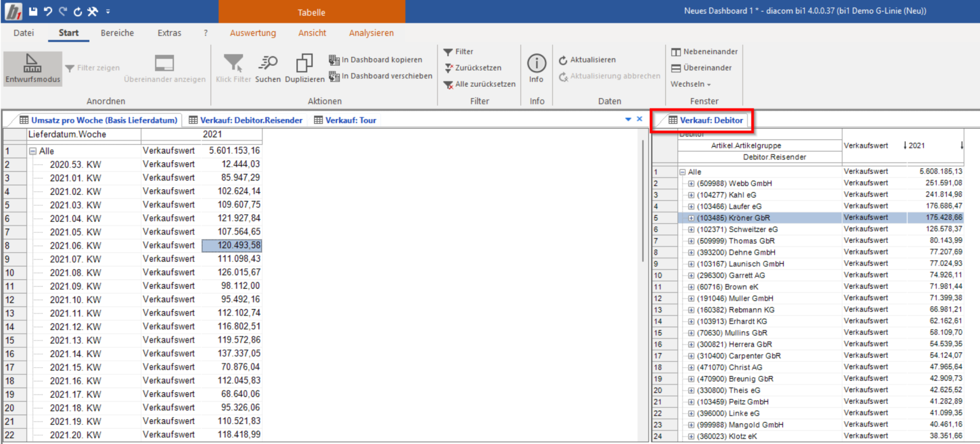This screenshot has width=980, height=444.
Task: Open the Analysieren ribbon tab
Action: (x=372, y=33)
